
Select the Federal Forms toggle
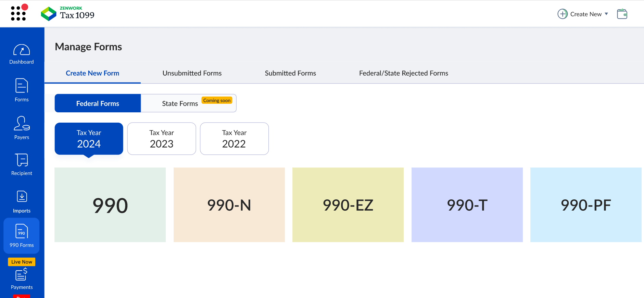tap(98, 103)
